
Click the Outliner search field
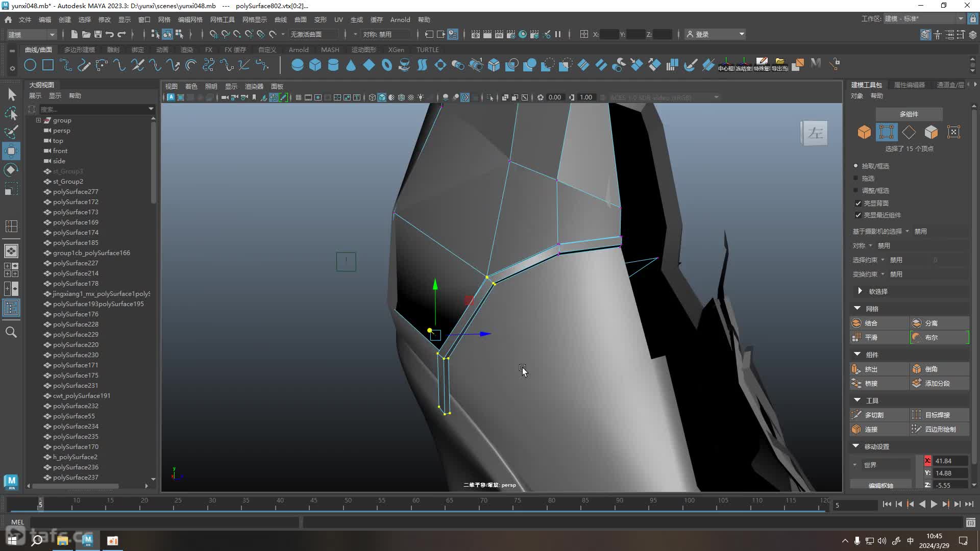point(93,109)
